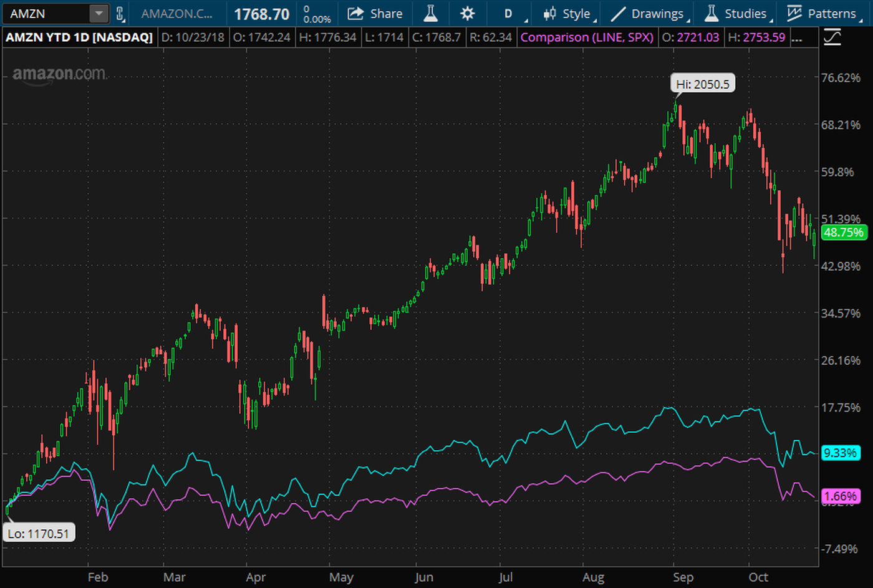Click the Share arrow icon
Screen dimensions: 873x588
[x=355, y=13]
